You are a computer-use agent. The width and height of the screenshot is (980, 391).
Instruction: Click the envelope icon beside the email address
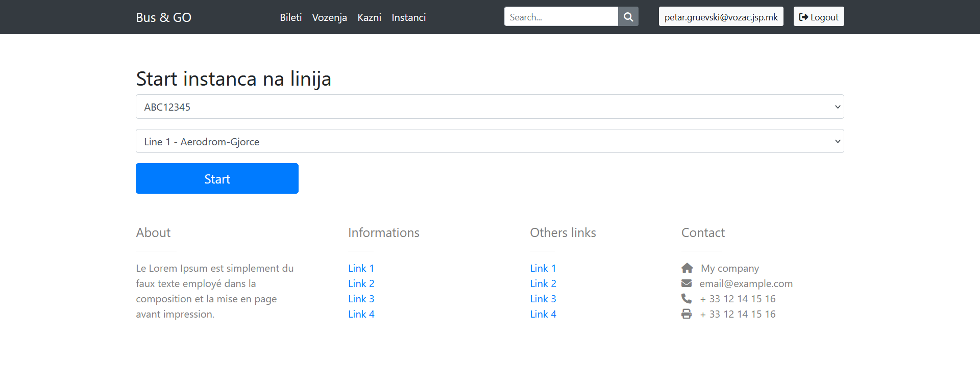click(x=687, y=283)
